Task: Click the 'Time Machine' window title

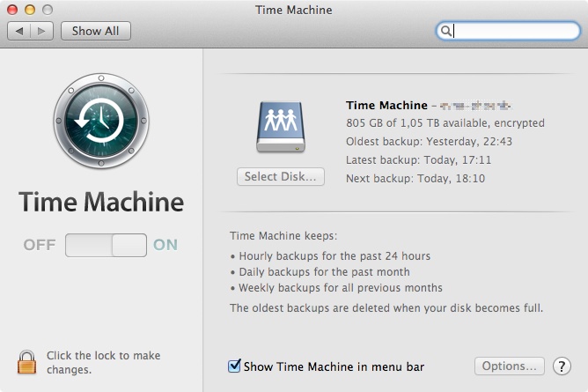Action: pyautogui.click(x=294, y=10)
